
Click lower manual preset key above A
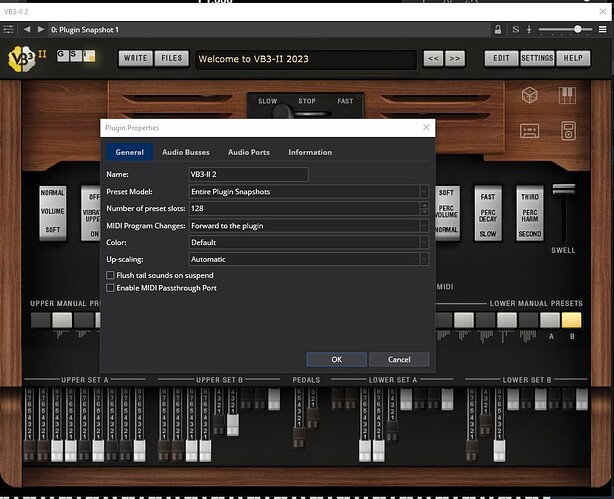pyautogui.click(x=550, y=320)
